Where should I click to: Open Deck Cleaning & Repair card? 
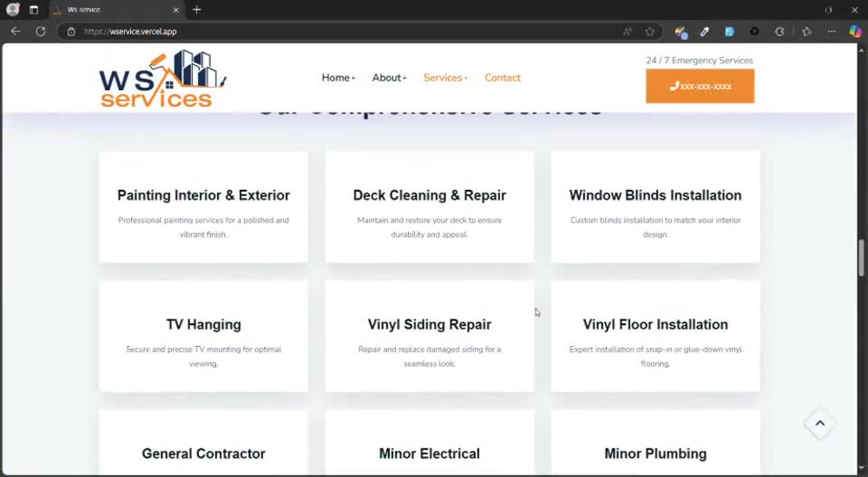tap(430, 206)
